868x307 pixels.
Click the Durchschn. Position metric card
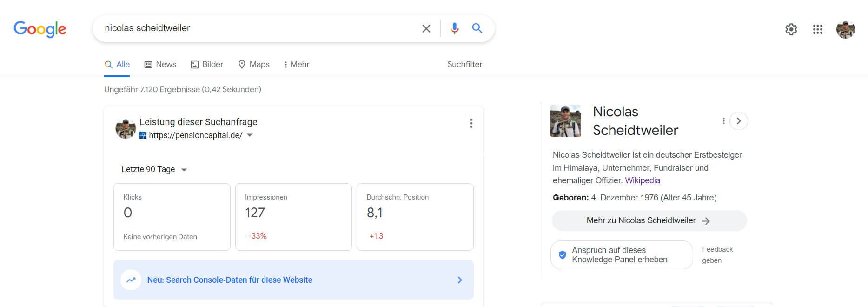pos(415,217)
